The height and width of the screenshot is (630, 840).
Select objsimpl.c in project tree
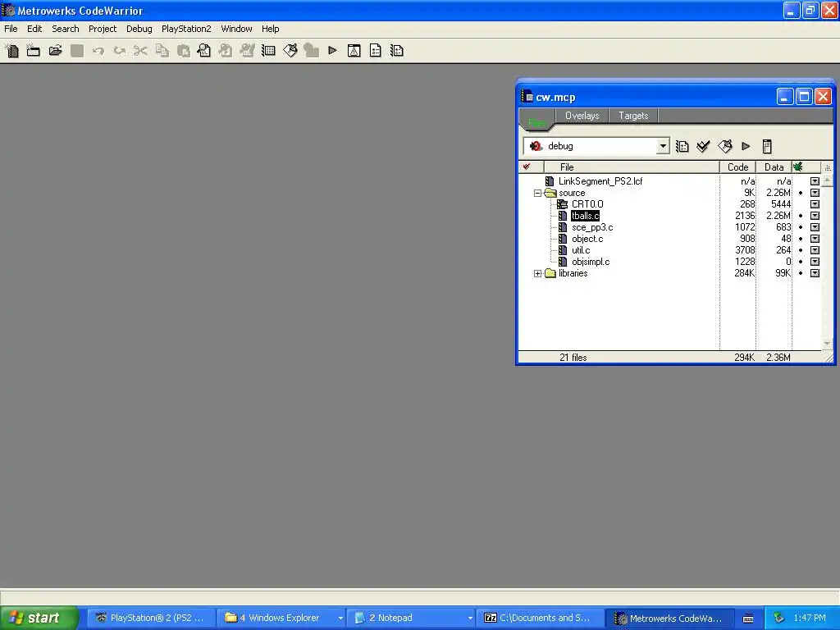pos(591,262)
